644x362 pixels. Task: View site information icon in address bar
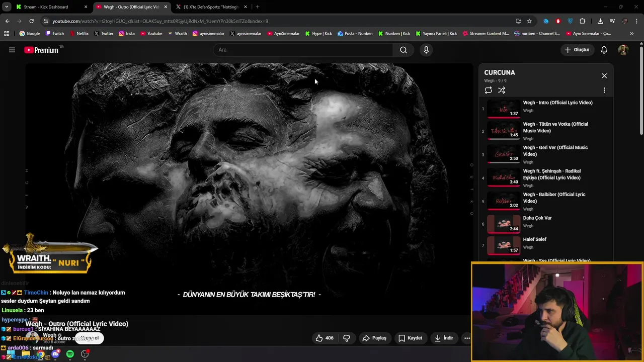pos(46,21)
